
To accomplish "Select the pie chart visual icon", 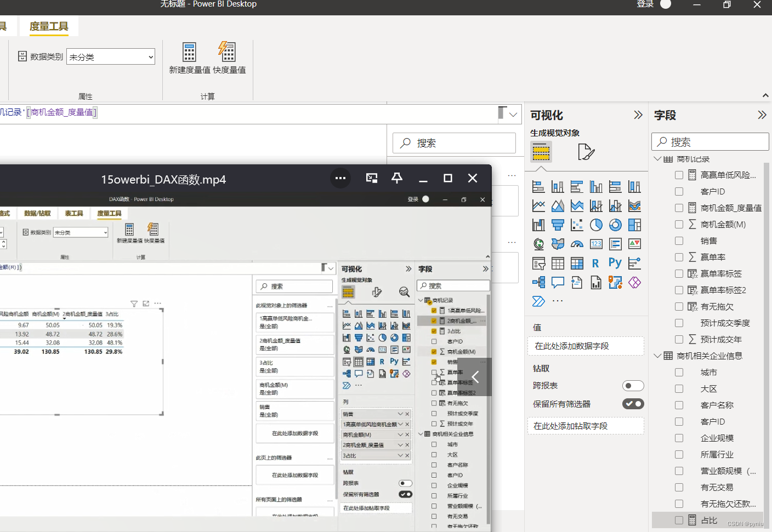I will click(x=596, y=225).
